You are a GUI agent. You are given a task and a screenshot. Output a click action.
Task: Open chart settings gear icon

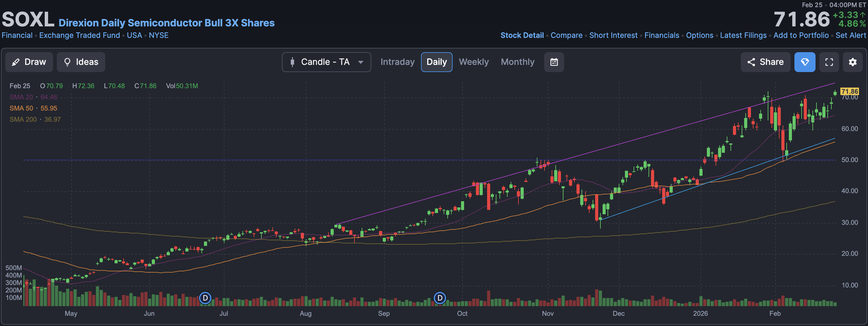point(852,62)
